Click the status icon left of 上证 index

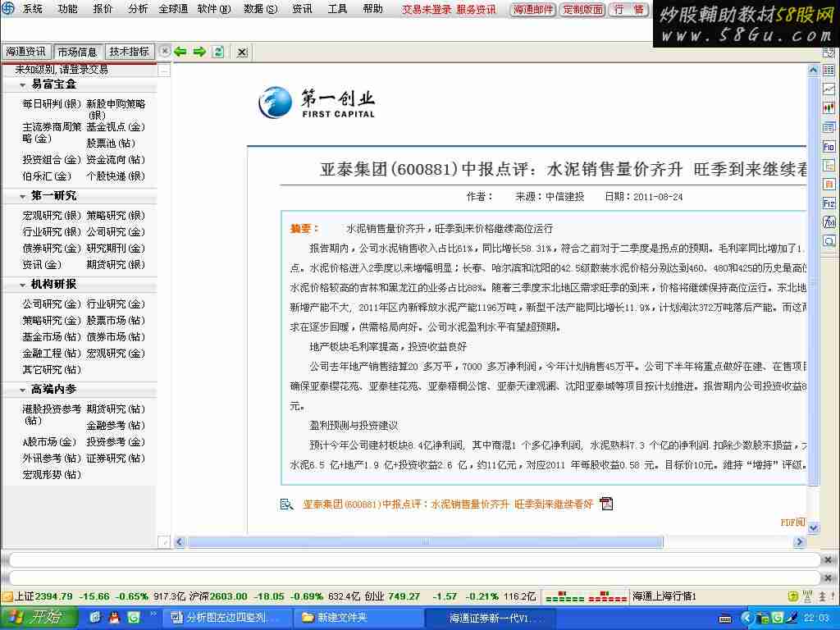coord(7,596)
